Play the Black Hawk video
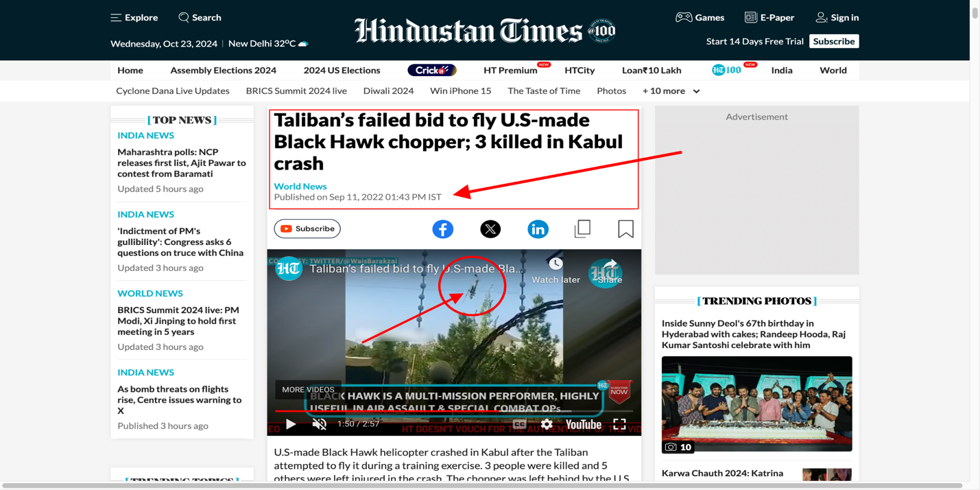This screenshot has width=980, height=490. [x=291, y=424]
